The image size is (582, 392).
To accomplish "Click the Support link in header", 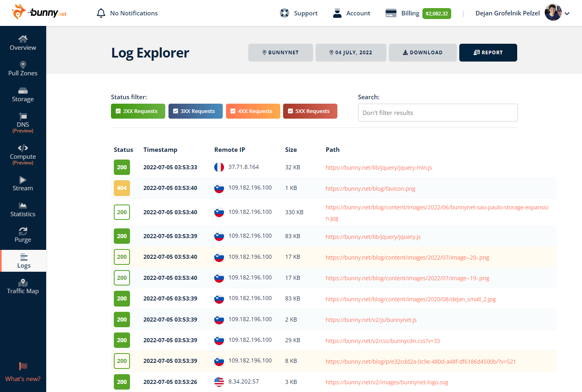I will 305,13.
